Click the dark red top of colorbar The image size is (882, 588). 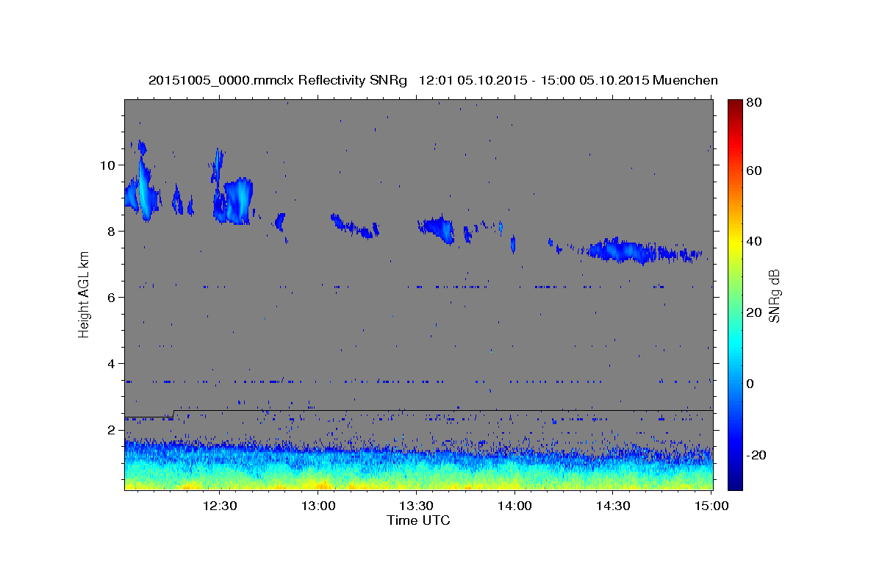pos(734,105)
